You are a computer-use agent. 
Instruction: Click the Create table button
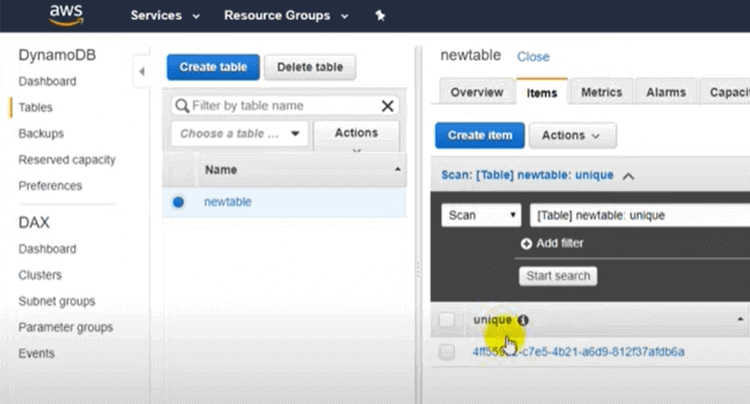(x=213, y=67)
